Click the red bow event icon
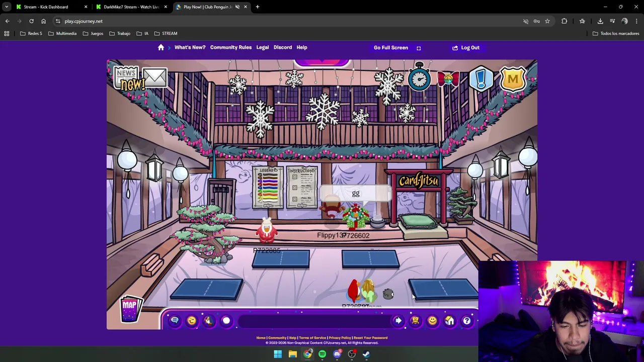 (x=448, y=79)
